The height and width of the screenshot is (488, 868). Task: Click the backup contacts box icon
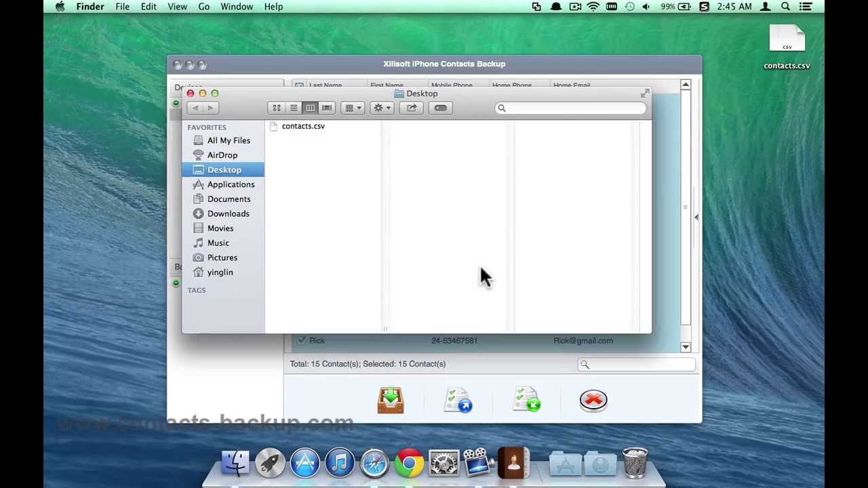point(391,400)
